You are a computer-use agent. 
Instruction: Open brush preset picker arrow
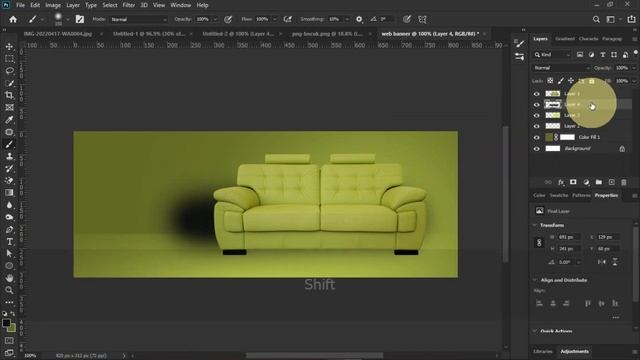(x=68, y=19)
